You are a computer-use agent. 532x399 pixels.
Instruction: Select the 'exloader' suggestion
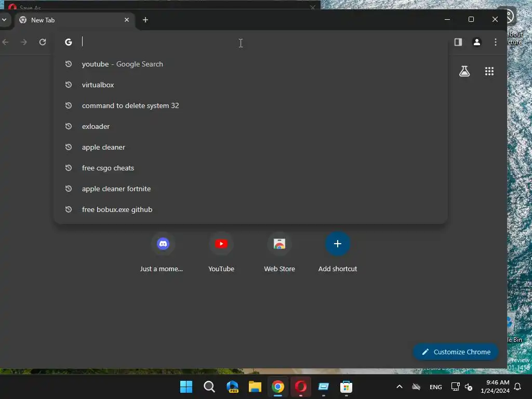coord(250,126)
